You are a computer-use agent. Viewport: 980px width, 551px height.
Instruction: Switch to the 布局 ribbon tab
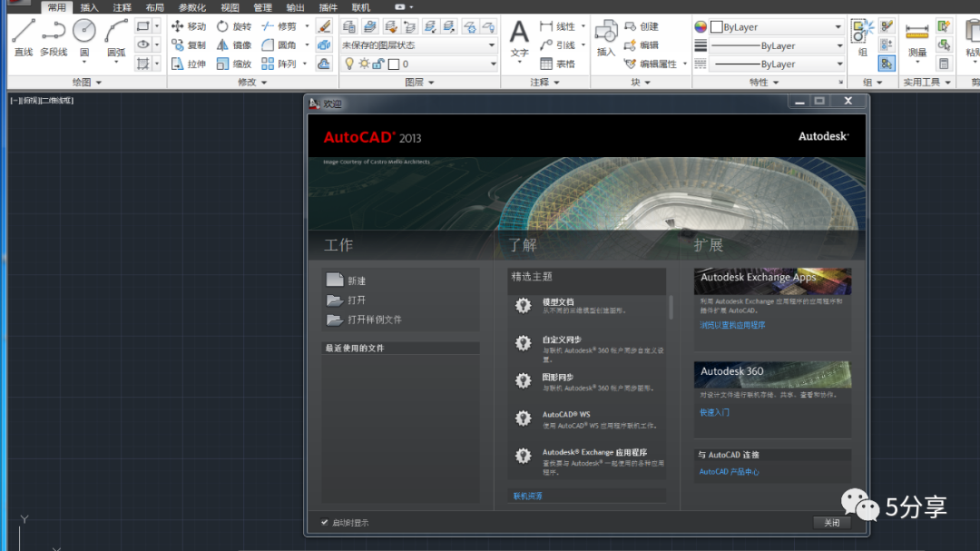point(154,7)
